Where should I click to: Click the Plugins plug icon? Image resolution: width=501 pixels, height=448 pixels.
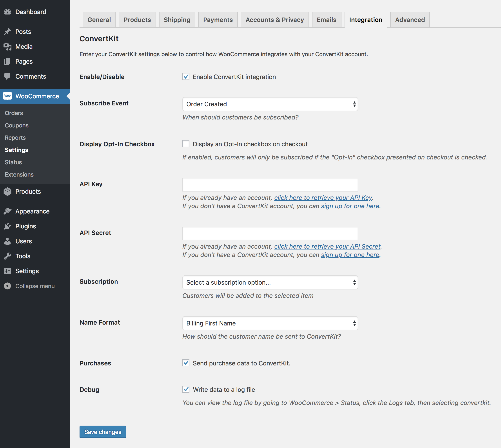(x=8, y=226)
